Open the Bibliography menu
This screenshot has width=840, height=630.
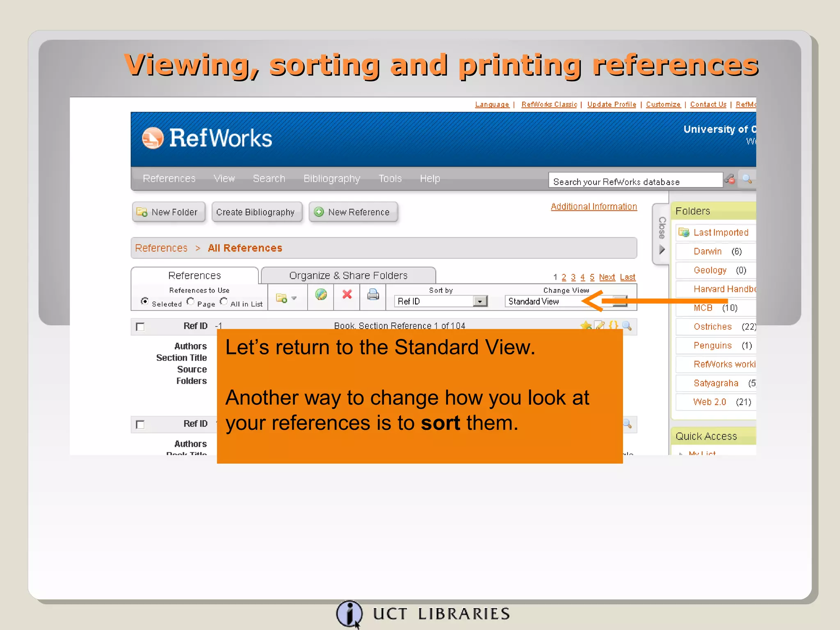click(332, 179)
